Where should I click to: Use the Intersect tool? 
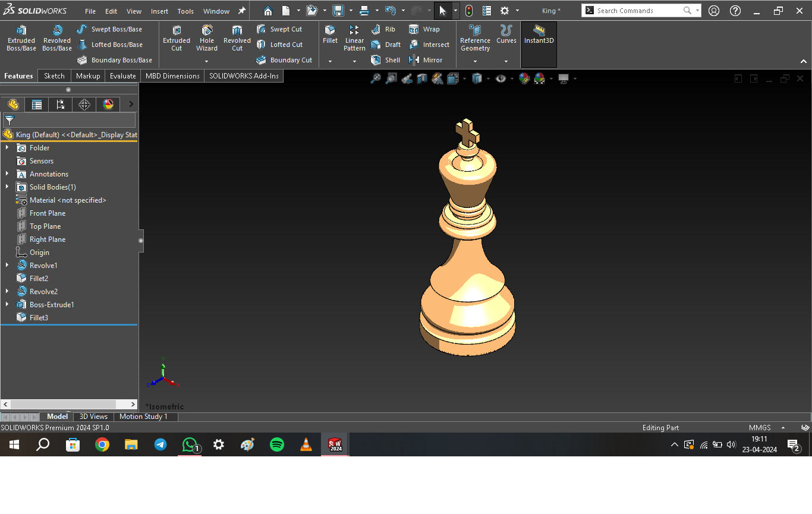(429, 45)
